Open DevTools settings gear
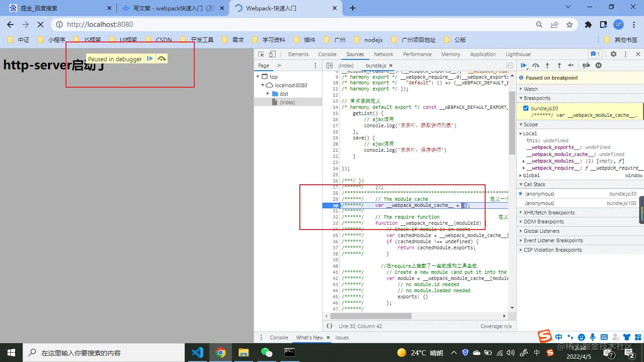644x362 pixels. click(613, 54)
